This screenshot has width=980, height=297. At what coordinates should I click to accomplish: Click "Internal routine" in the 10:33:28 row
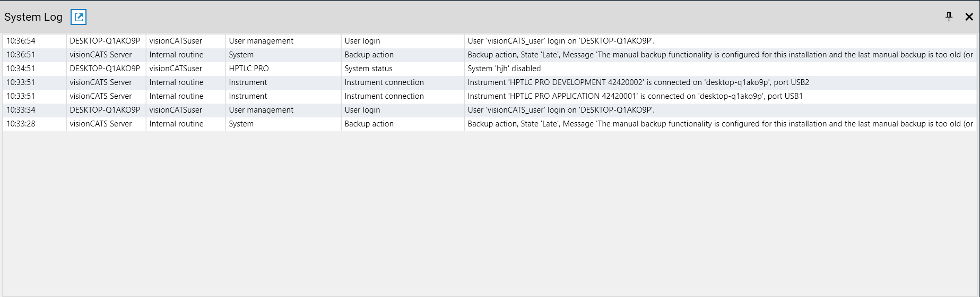pyautogui.click(x=176, y=124)
